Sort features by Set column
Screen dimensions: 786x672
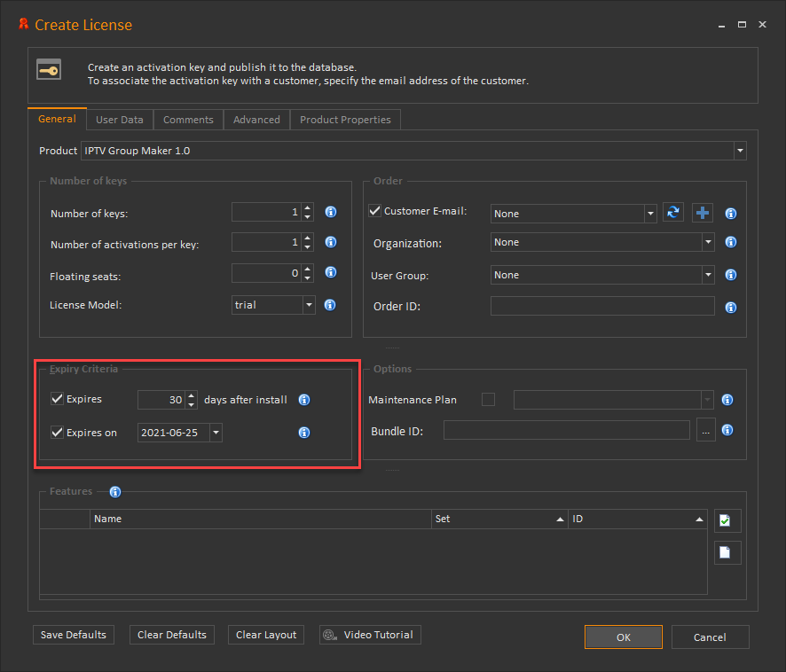pos(499,519)
